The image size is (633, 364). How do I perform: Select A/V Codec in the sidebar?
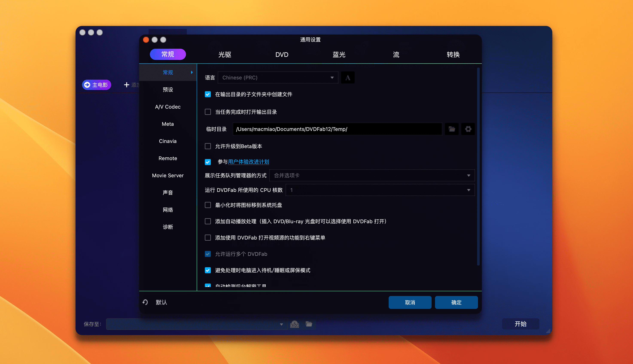[167, 107]
